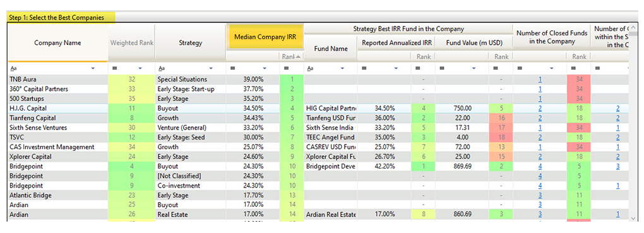Click the Step 1: Select the Best Companies title
This screenshot has width=644, height=233.
(x=57, y=18)
